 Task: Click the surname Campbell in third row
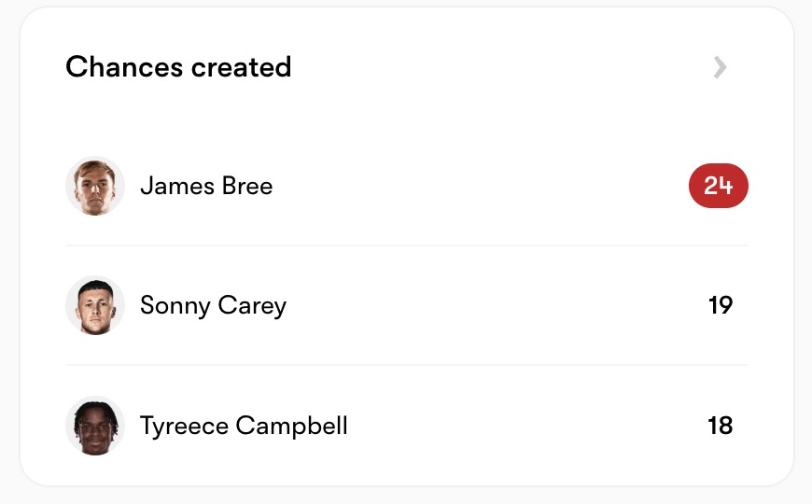click(x=292, y=427)
